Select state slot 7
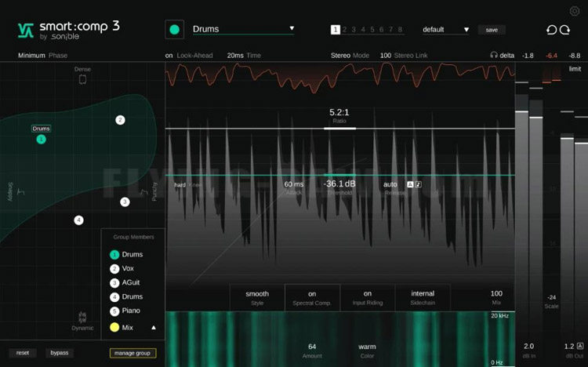The width and height of the screenshot is (588, 367). tap(390, 29)
